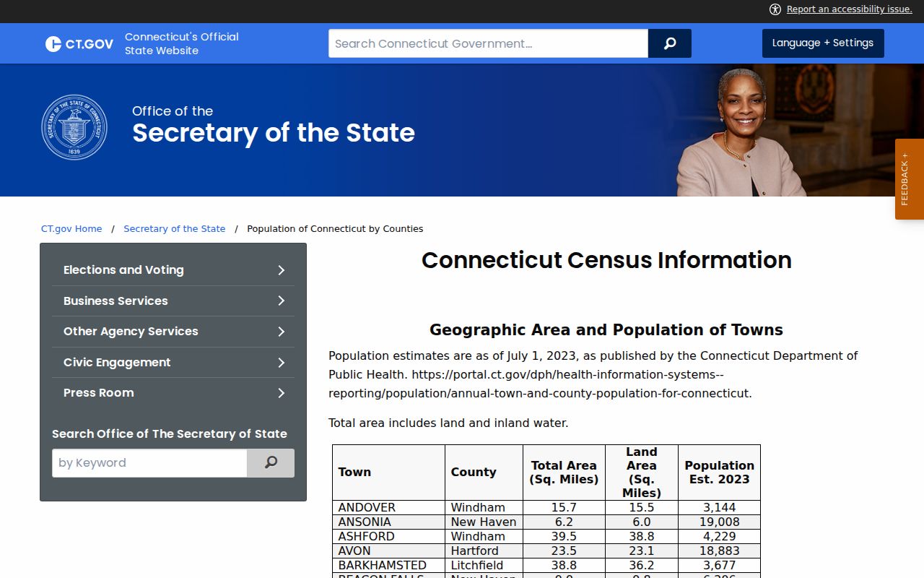Screen dimensions: 924x578
Task: Expand the Press Room chevron
Action: tap(282, 393)
